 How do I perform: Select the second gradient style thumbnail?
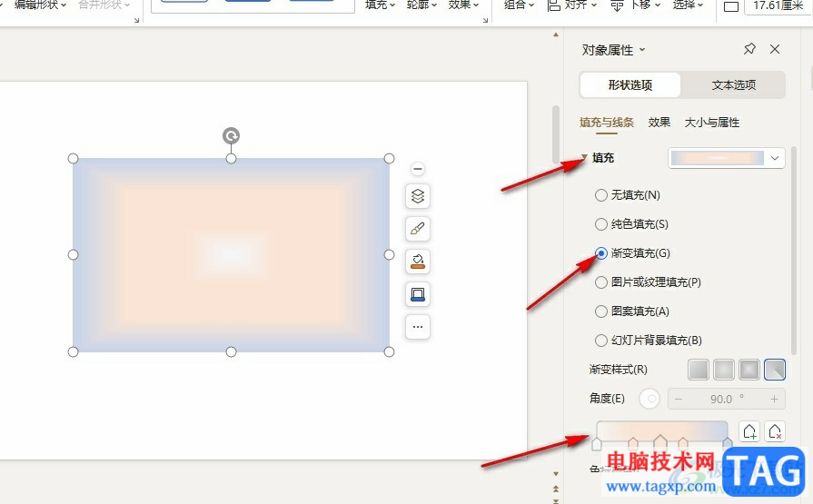tap(724, 370)
